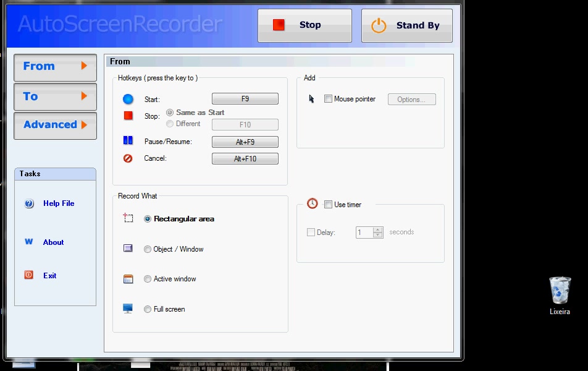Click the red Stop hotkey icon

coord(128,116)
